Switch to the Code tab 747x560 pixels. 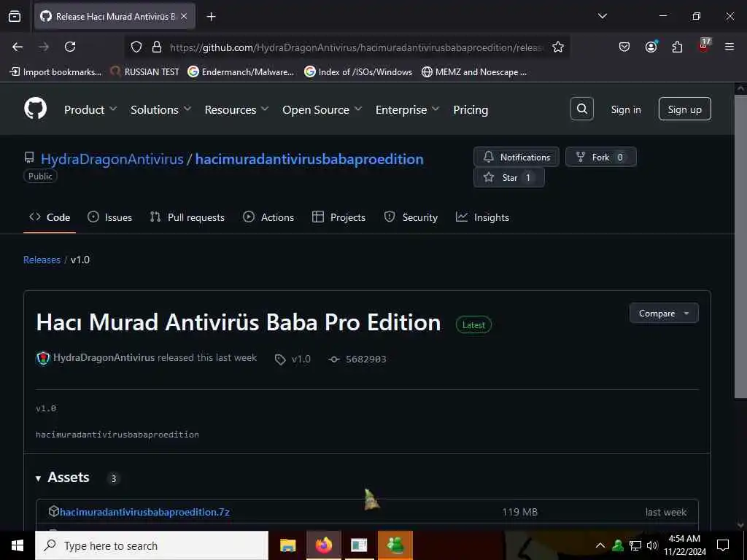click(x=50, y=217)
